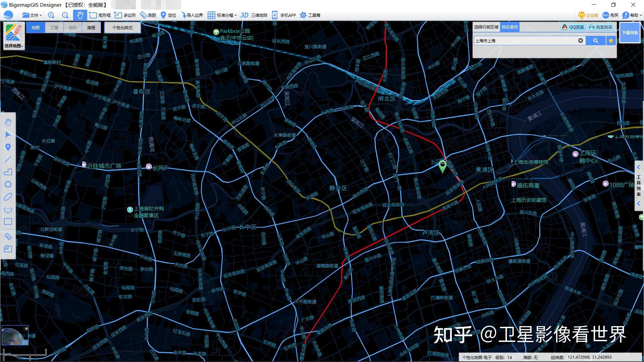Switch to 地名查找 place search tab

(510, 27)
